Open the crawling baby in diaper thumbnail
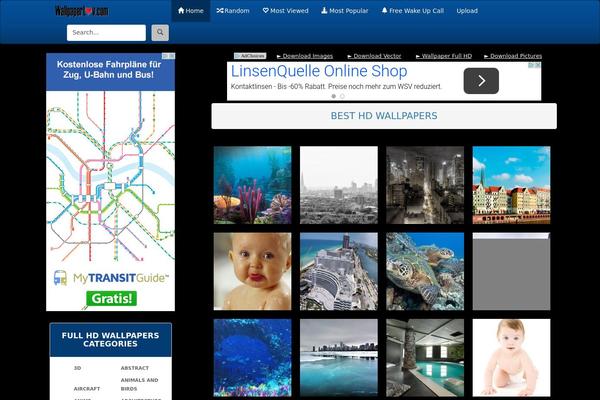This screenshot has width=600, height=400. pyautogui.click(x=511, y=358)
